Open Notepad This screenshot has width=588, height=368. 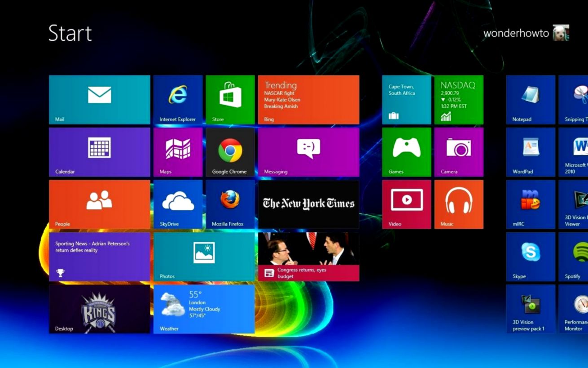pyautogui.click(x=530, y=99)
